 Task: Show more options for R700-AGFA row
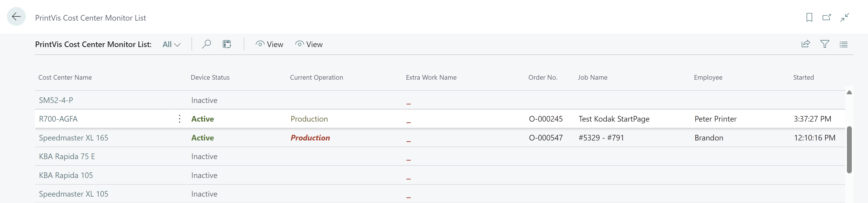(180, 119)
